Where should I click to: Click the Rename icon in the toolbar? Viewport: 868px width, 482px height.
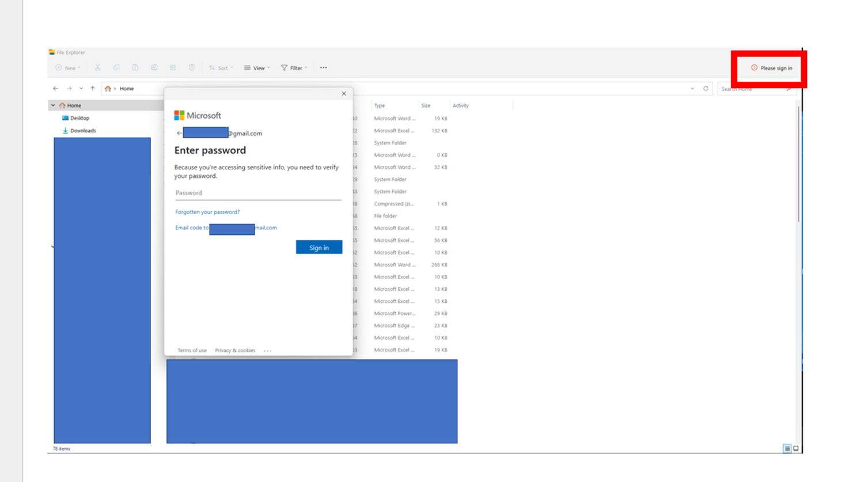[154, 67]
